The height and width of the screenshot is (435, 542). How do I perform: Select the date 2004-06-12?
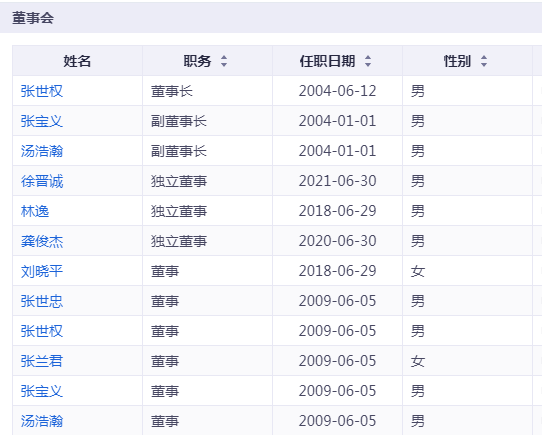[x=337, y=91]
